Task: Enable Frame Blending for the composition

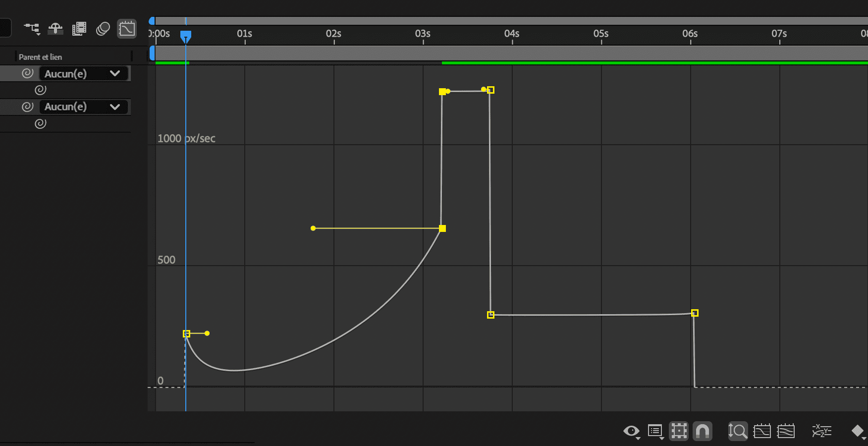Action: click(79, 29)
